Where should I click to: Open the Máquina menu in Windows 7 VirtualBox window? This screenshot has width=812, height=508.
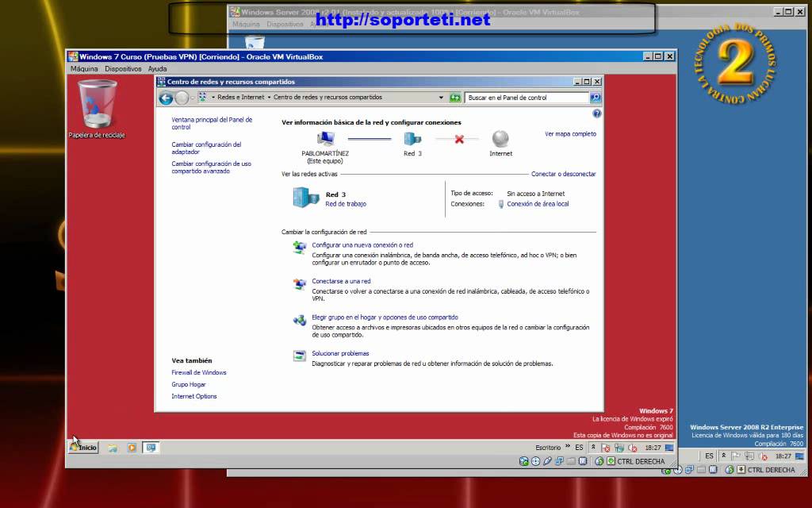click(x=84, y=69)
